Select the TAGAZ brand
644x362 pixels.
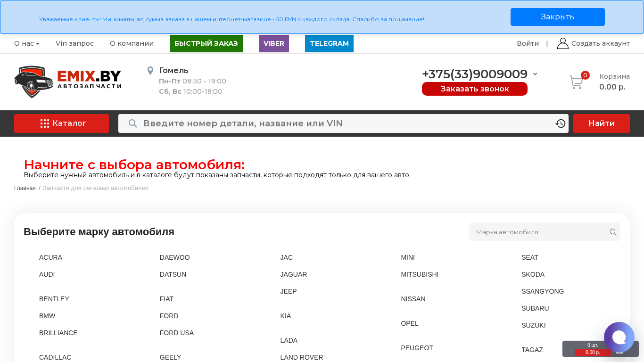click(532, 350)
